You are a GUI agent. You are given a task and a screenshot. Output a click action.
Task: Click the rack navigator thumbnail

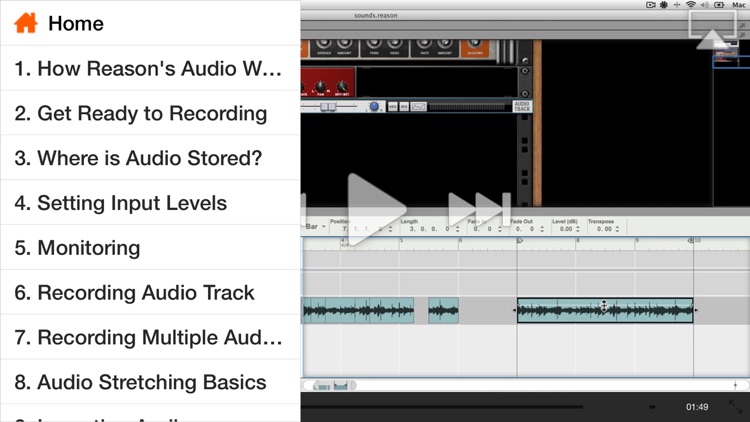click(x=727, y=53)
